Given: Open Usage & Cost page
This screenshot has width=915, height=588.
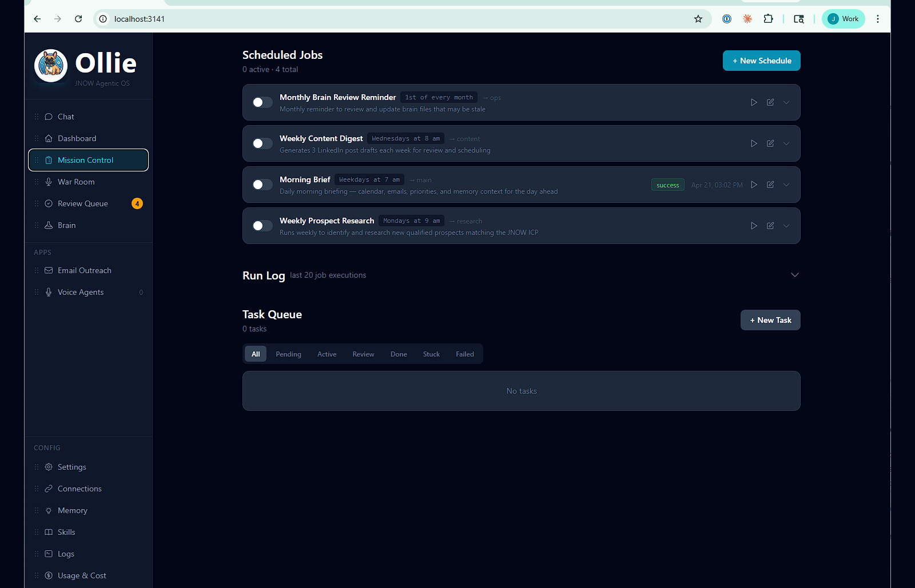Looking at the screenshot, I should coord(88,575).
